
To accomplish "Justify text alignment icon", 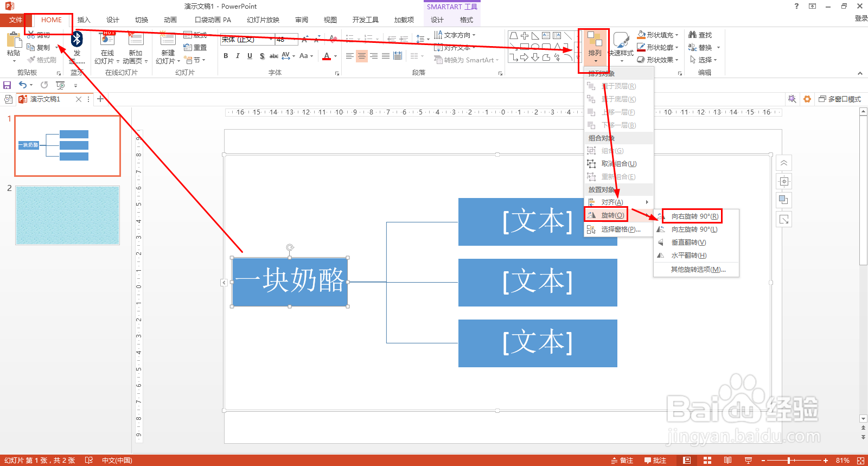I will (x=386, y=56).
